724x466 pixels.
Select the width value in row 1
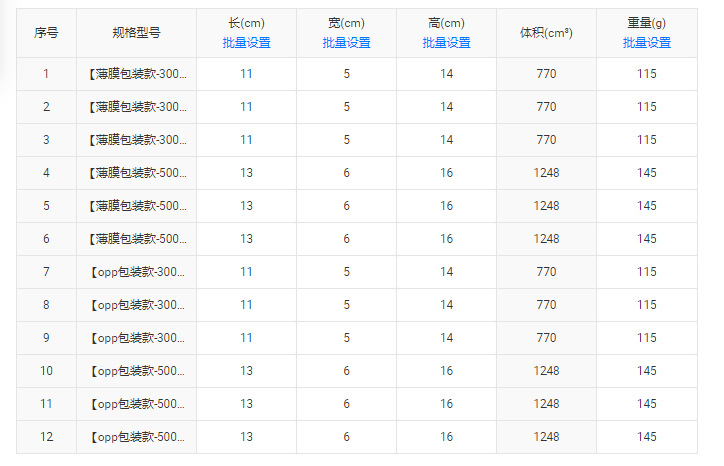pyautogui.click(x=346, y=74)
